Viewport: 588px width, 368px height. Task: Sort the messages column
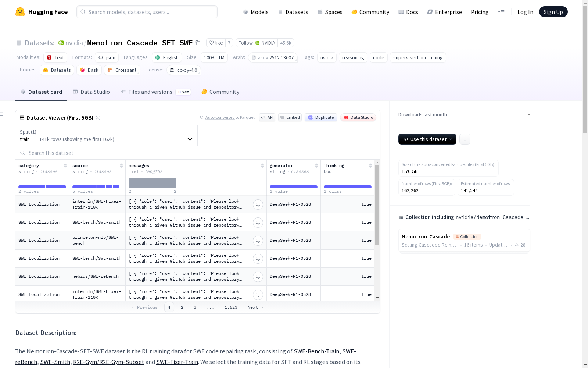262,166
